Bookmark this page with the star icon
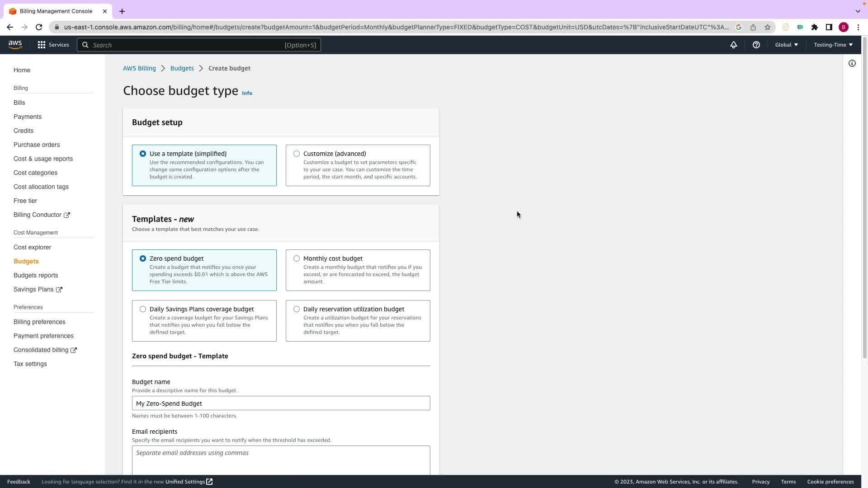 [767, 27]
